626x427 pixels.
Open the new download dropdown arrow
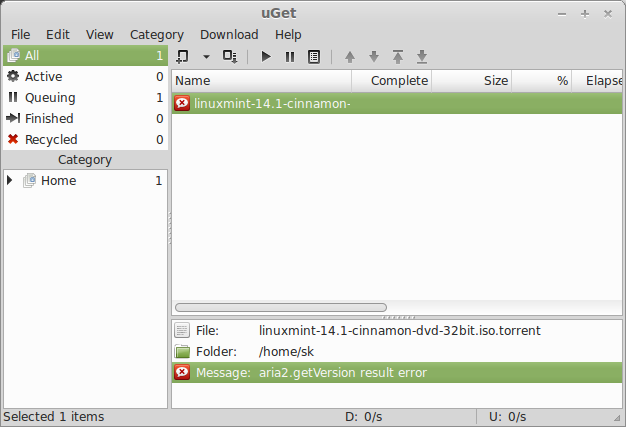[x=206, y=57]
